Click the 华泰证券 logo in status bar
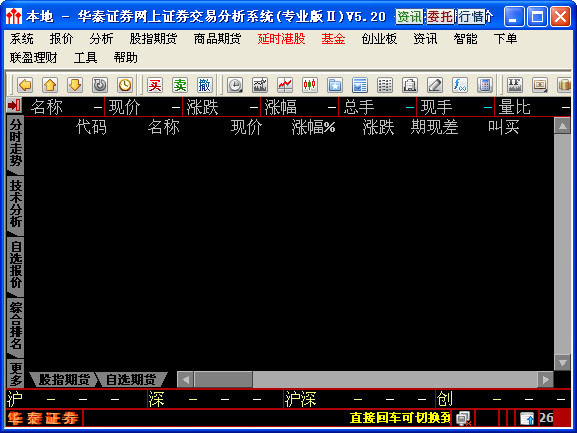The image size is (577, 433). click(44, 418)
